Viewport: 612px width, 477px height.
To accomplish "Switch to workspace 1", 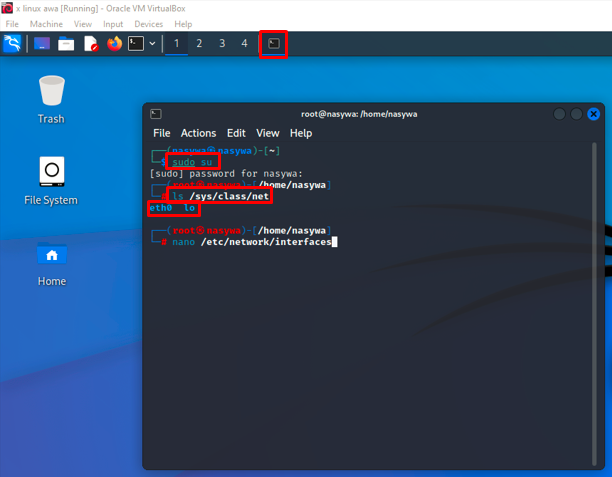I will coord(176,43).
